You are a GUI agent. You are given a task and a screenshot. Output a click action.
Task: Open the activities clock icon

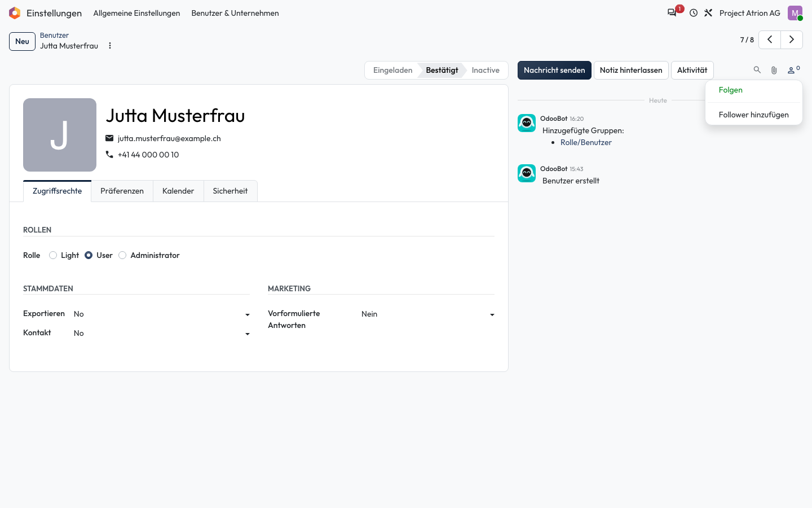694,13
